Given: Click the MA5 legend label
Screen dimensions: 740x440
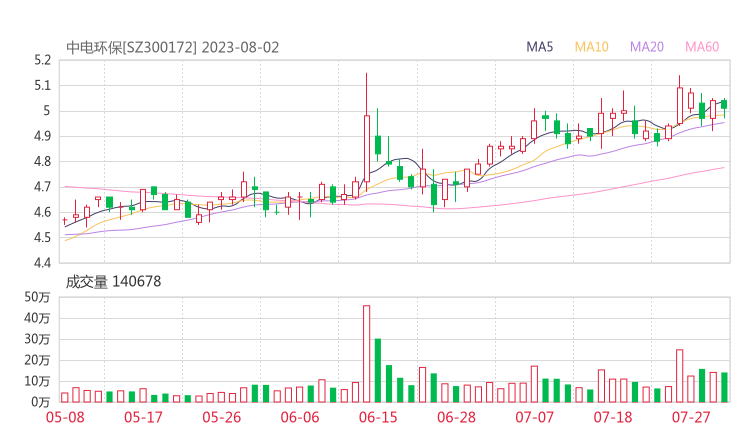Looking at the screenshot, I should (539, 47).
